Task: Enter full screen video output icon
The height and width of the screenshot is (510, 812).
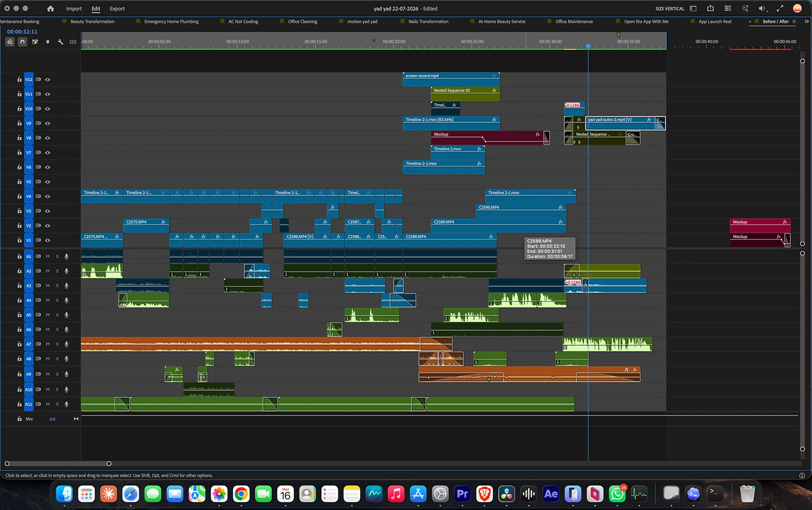Action: pyautogui.click(x=780, y=9)
